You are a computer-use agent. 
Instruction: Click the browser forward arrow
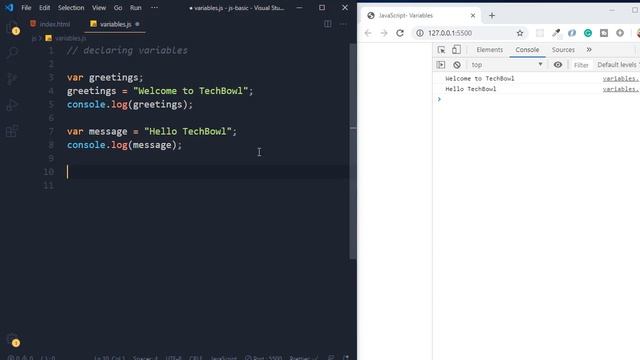pyautogui.click(x=384, y=33)
